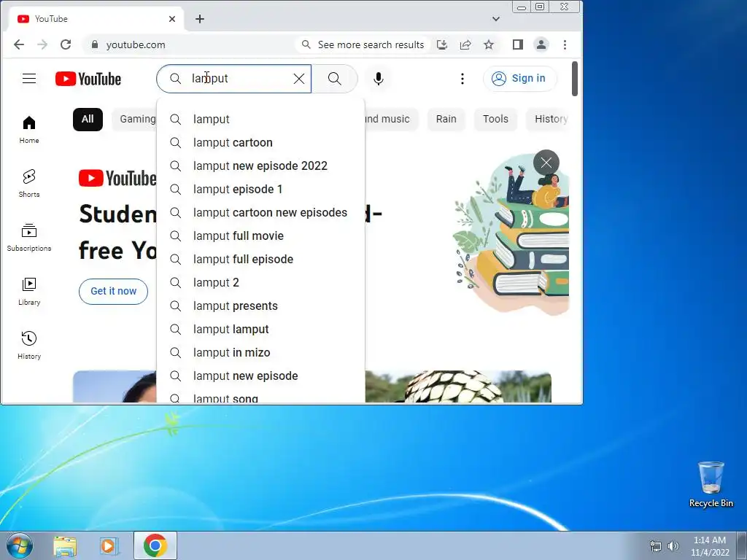Open Shorts in the sidebar
Viewport: 747px width, 560px height.
click(x=29, y=183)
